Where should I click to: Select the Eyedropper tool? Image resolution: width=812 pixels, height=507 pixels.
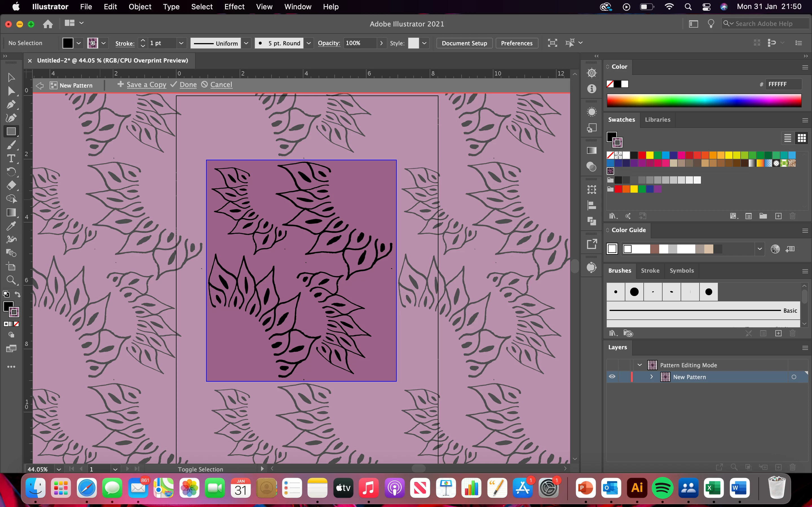coord(11,226)
